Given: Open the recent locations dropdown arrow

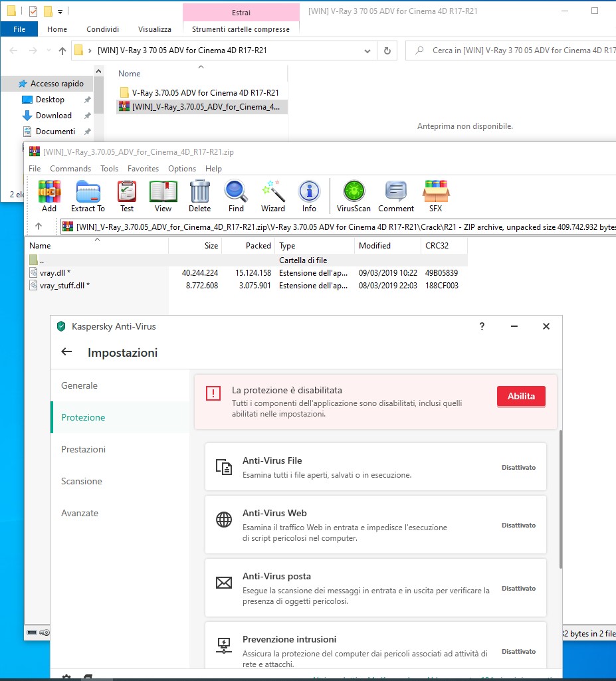Looking at the screenshot, I should click(49, 50).
